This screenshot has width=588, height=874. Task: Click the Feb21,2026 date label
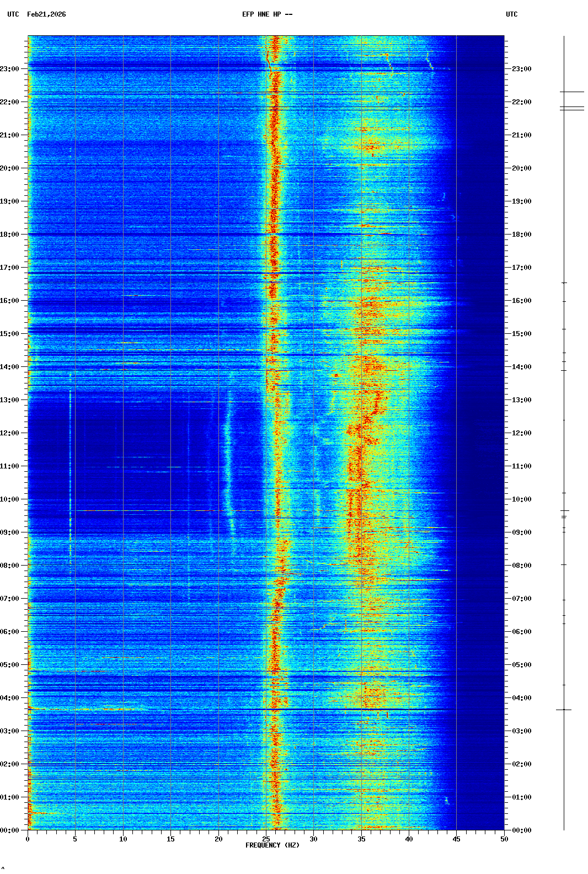tap(46, 14)
